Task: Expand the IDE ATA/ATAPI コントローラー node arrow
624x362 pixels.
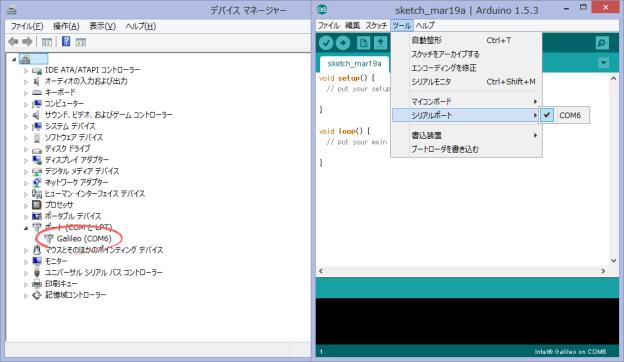Action: [26, 70]
